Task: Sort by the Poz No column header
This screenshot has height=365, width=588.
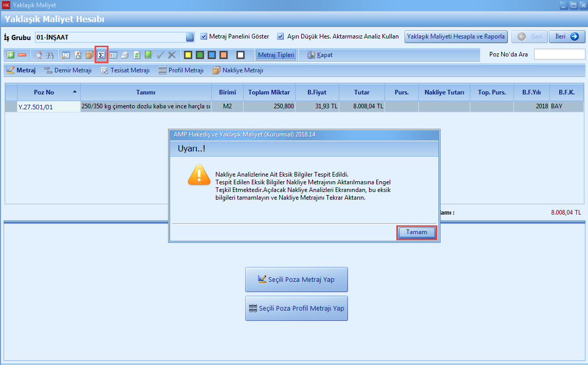Action: [x=44, y=92]
